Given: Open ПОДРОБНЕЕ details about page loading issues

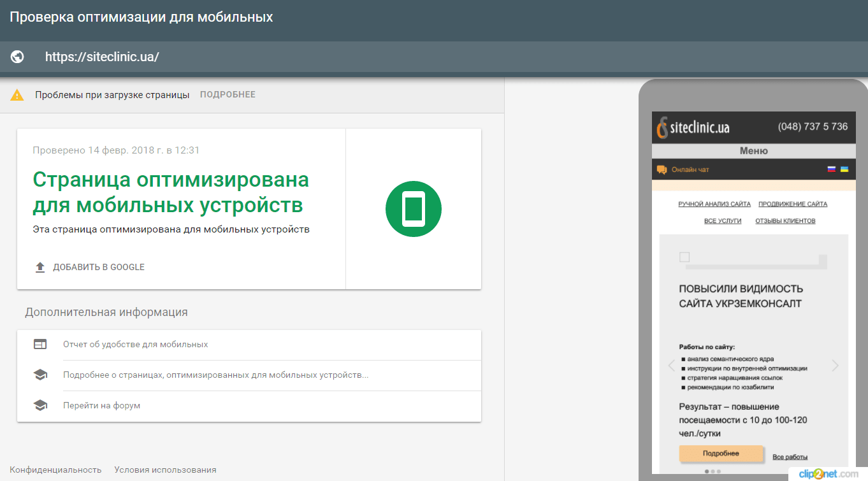Looking at the screenshot, I should [x=228, y=95].
